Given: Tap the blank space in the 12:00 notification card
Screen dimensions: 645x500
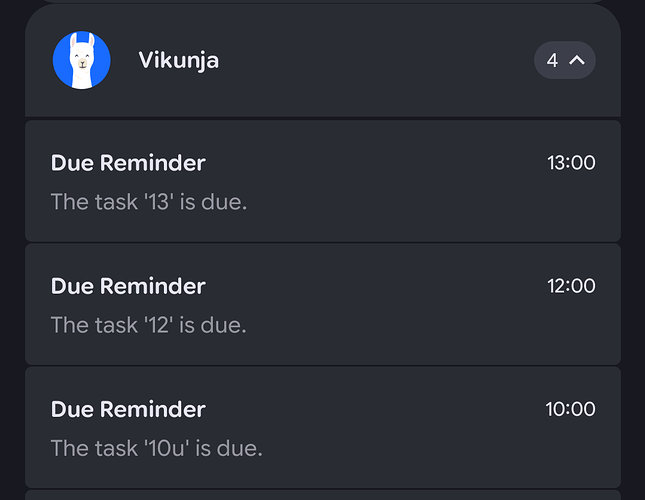Looking at the screenshot, I should [420, 325].
